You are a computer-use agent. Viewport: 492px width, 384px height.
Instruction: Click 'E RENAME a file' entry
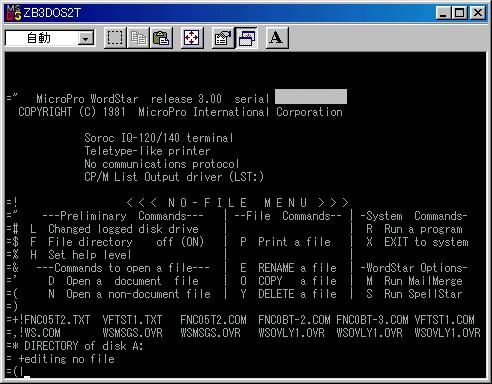(288, 268)
